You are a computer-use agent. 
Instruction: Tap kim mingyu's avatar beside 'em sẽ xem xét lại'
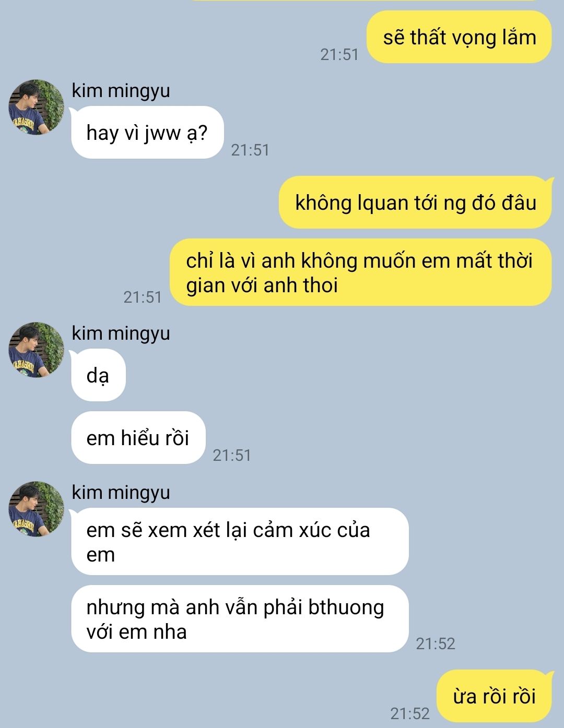pyautogui.click(x=36, y=509)
